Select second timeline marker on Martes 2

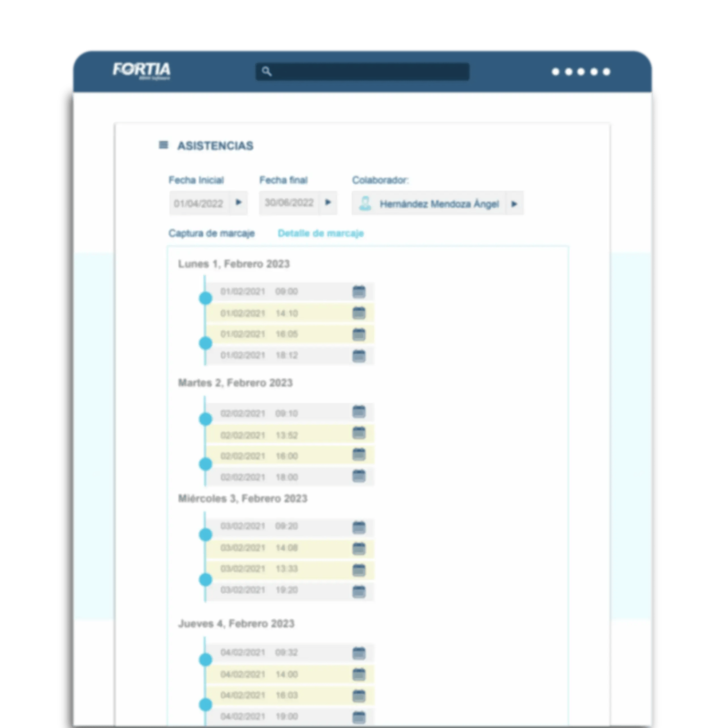click(x=205, y=464)
